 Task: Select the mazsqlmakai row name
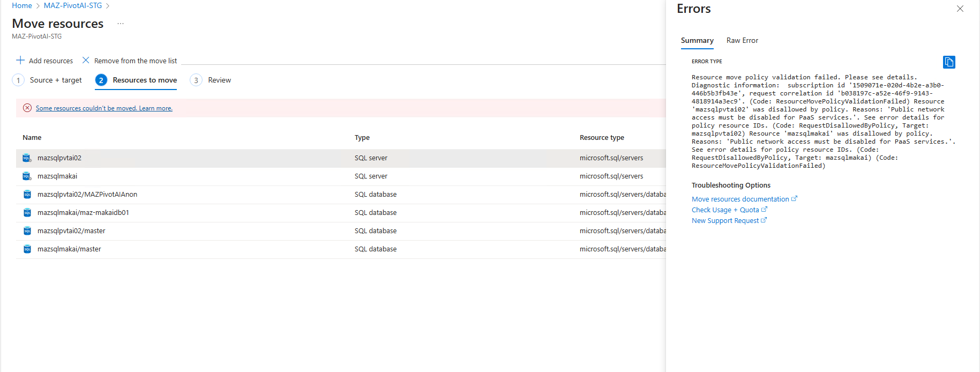[x=57, y=176]
